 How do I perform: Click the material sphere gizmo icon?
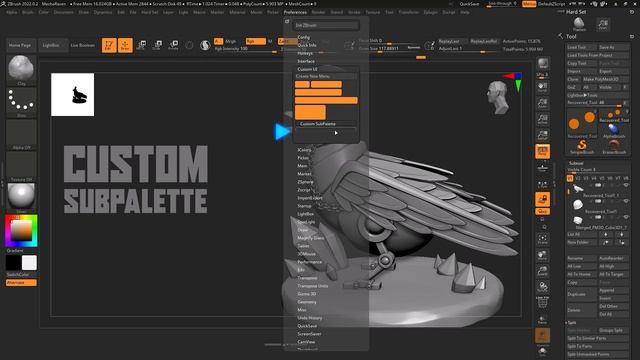(205, 45)
